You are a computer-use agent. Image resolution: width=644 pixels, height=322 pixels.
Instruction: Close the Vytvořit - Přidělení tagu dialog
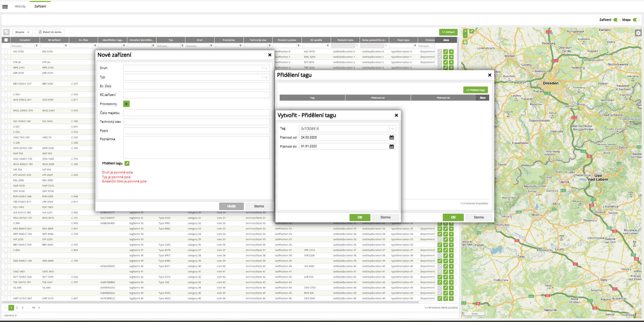coord(396,115)
